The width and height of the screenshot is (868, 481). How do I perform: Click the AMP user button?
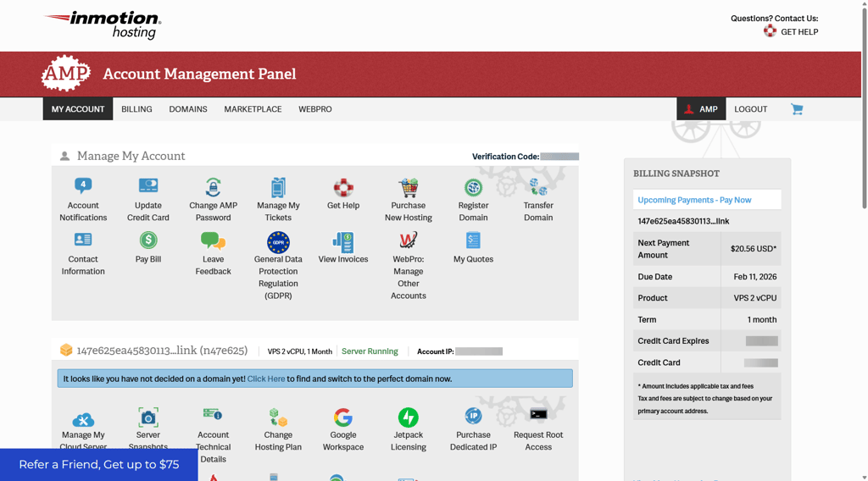tap(701, 109)
